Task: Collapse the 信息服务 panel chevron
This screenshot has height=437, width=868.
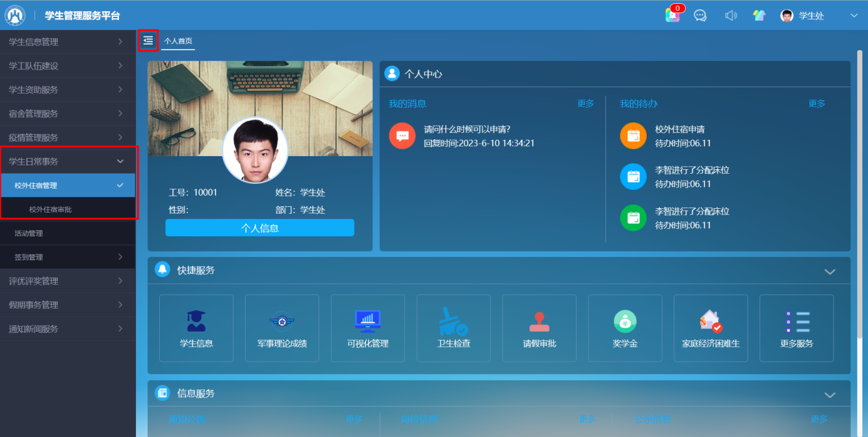Action: pos(830,395)
